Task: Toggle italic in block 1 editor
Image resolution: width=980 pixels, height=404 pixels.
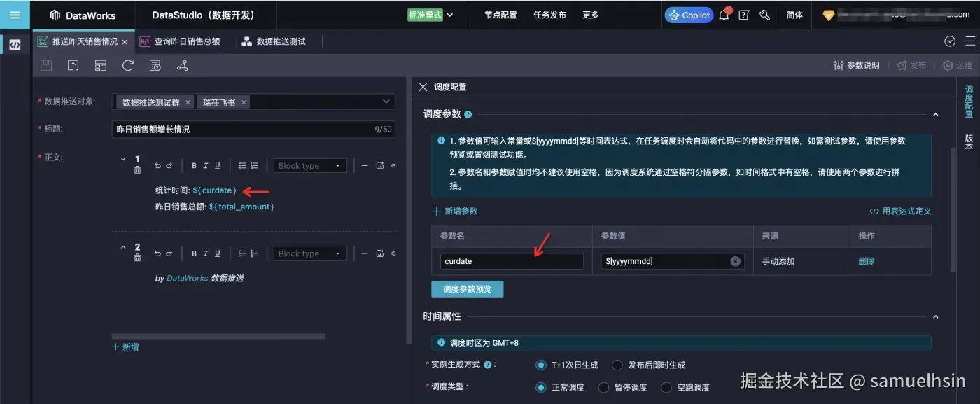Action: click(x=206, y=166)
